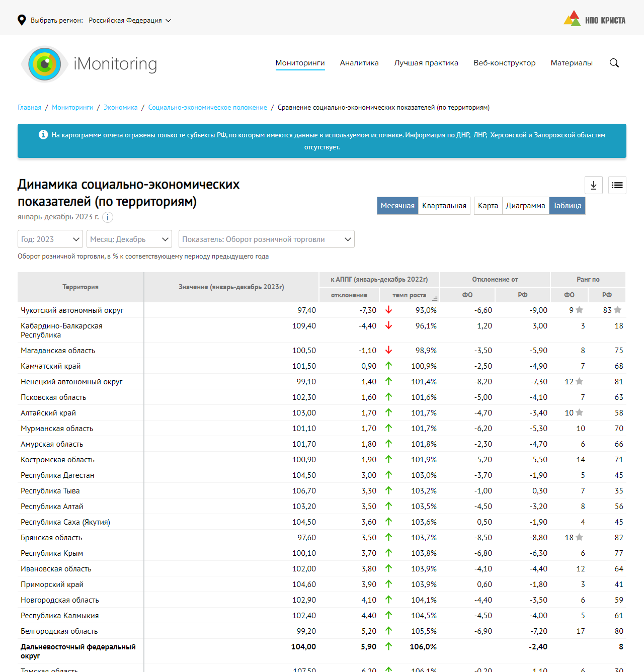Screen dimensions: 644x672
Task: Go to Лучшая практика menu item
Action: (426, 63)
